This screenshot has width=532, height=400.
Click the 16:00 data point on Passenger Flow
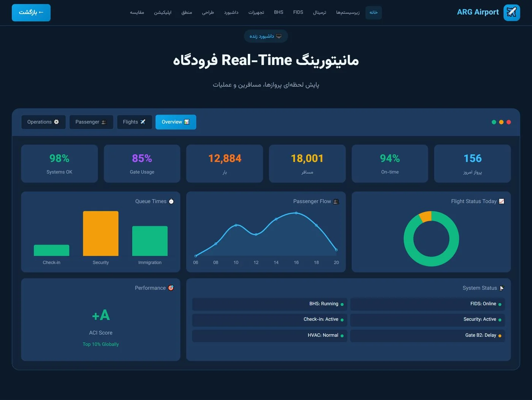[x=296, y=213]
